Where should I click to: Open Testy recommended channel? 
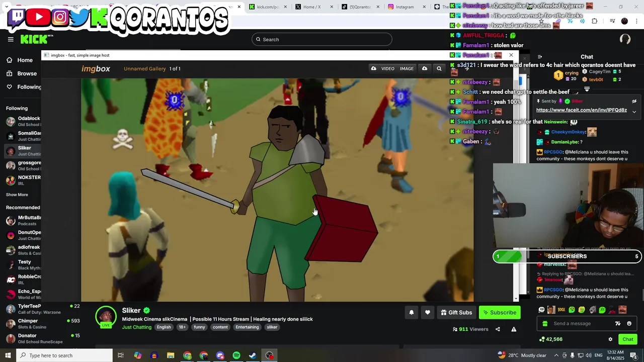tap(23, 265)
